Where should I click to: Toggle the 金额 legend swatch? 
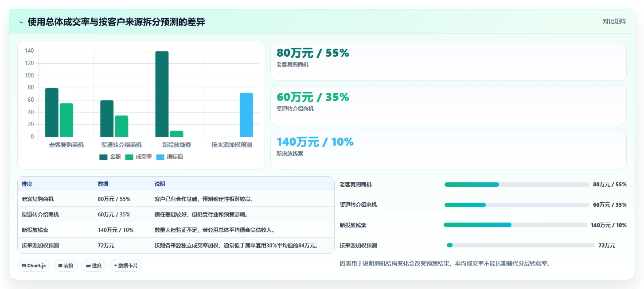pos(104,157)
